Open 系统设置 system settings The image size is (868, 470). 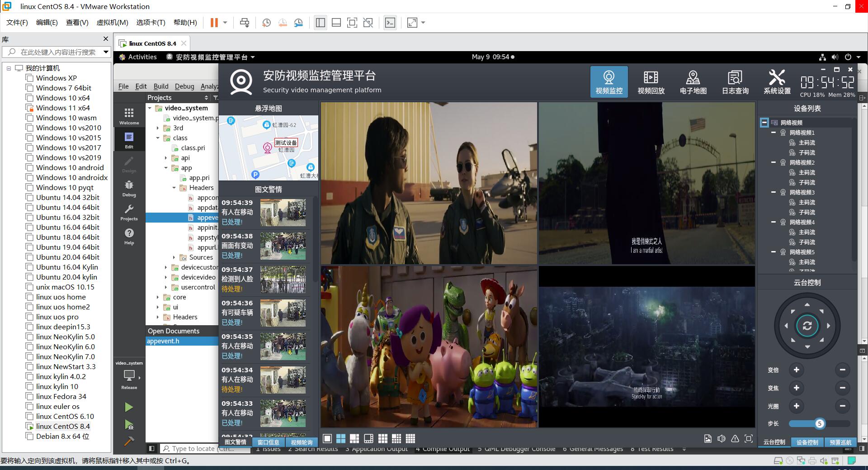777,82
